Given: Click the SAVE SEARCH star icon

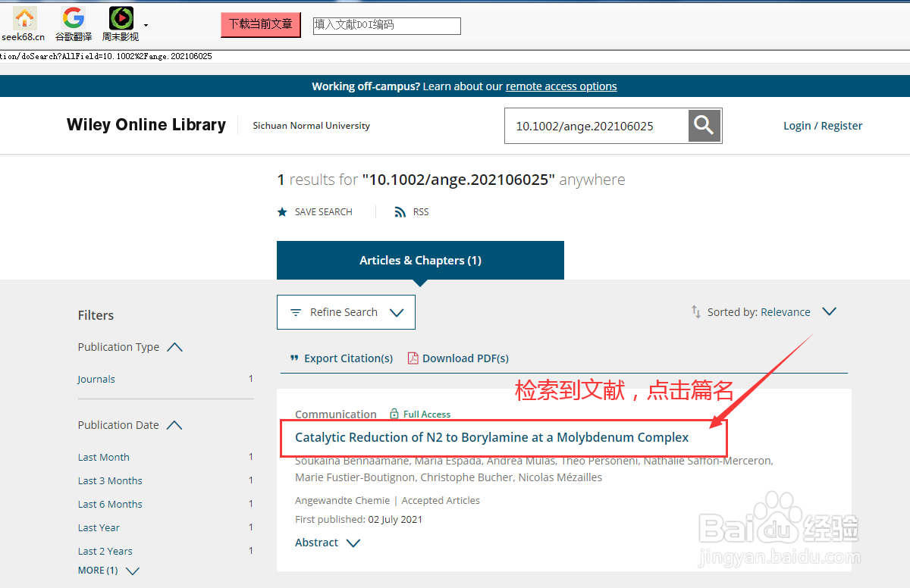Looking at the screenshot, I should pyautogui.click(x=282, y=211).
